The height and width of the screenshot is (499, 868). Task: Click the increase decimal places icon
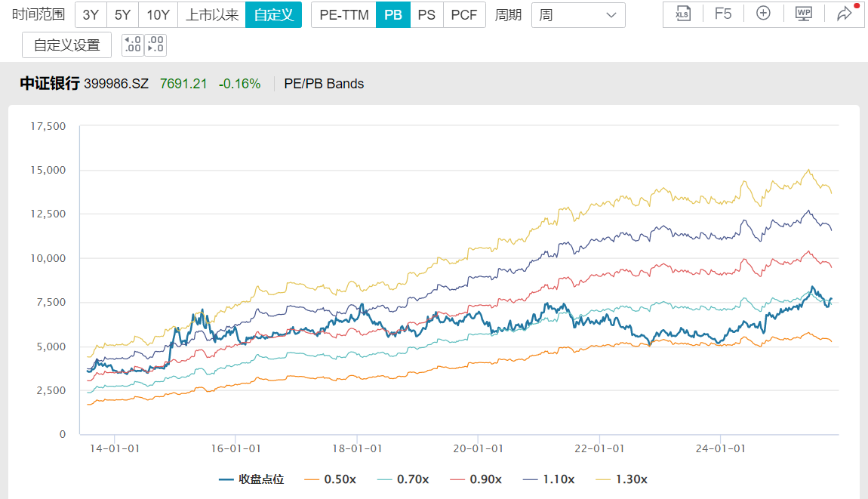pyautogui.click(x=155, y=45)
